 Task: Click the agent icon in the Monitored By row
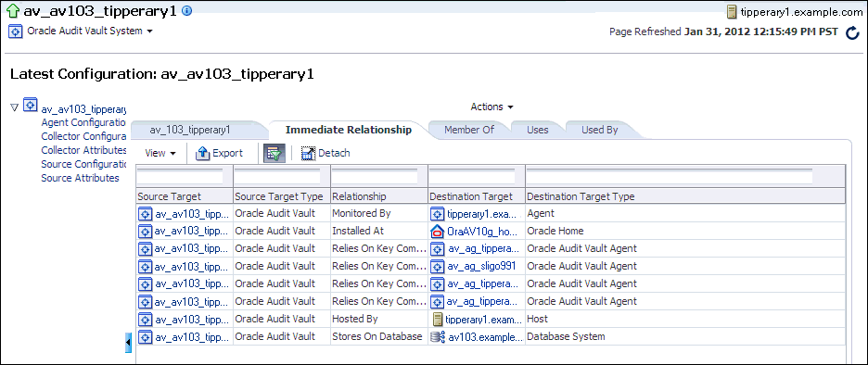438,213
